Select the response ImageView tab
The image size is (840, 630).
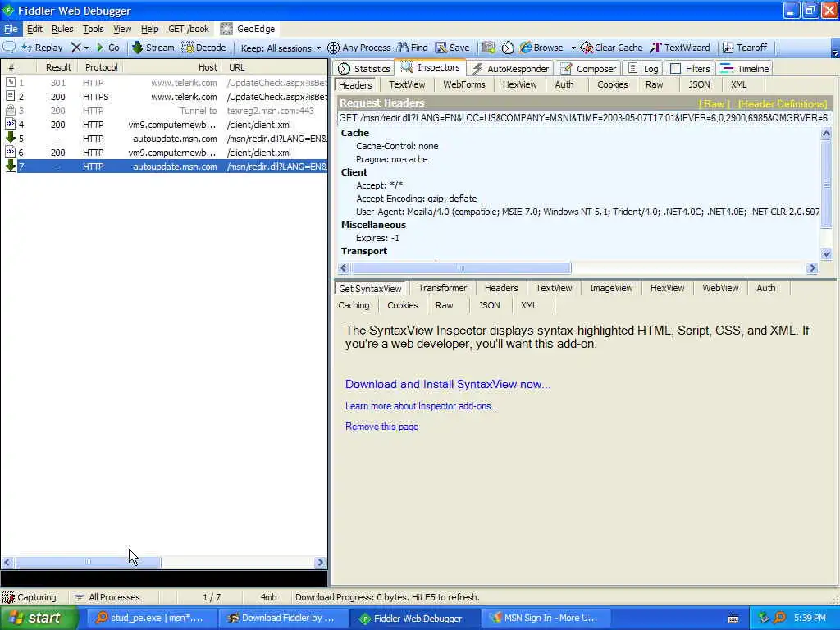click(611, 288)
